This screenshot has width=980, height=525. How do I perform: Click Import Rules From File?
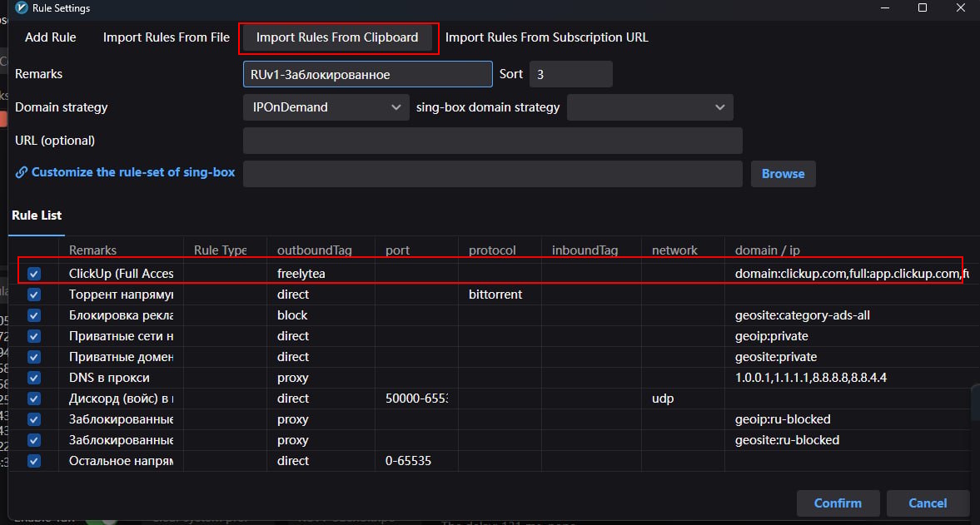[x=167, y=37]
